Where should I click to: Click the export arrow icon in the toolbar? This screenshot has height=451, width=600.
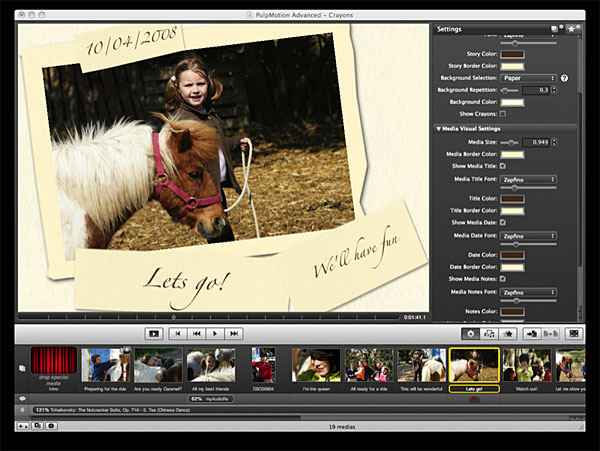pyautogui.click(x=532, y=334)
